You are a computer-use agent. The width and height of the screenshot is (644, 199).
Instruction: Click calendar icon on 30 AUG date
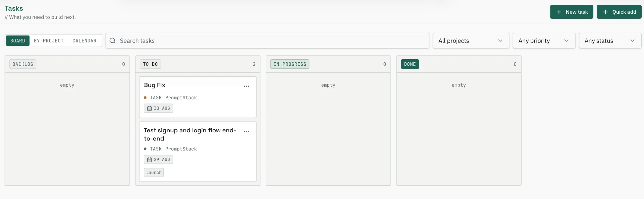pyautogui.click(x=150, y=108)
